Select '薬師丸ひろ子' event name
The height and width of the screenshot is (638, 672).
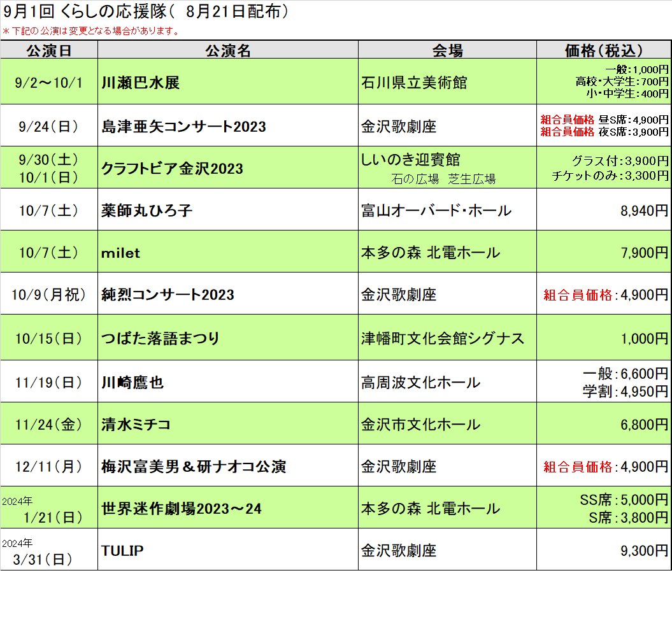pyautogui.click(x=147, y=210)
